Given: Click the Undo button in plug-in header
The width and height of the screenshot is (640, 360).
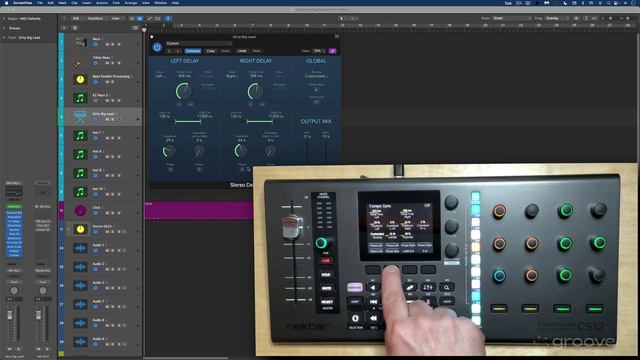Looking at the screenshot, I should 242,51.
